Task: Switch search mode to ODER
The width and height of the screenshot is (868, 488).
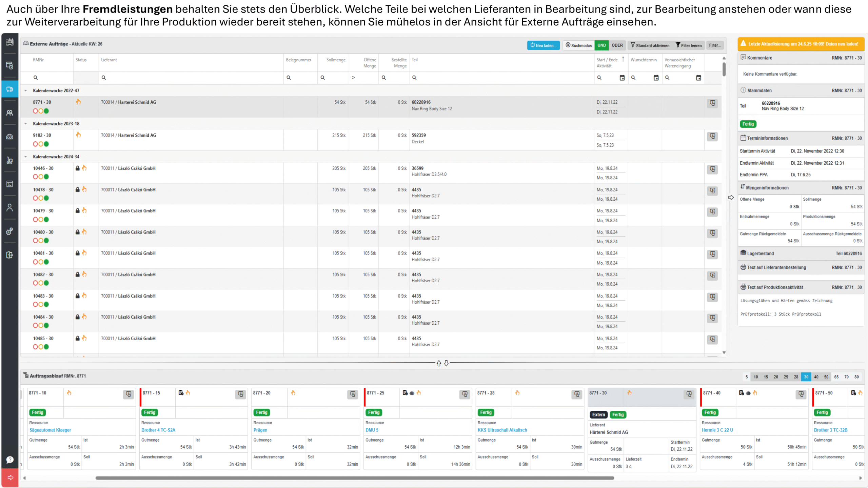Action: click(617, 45)
